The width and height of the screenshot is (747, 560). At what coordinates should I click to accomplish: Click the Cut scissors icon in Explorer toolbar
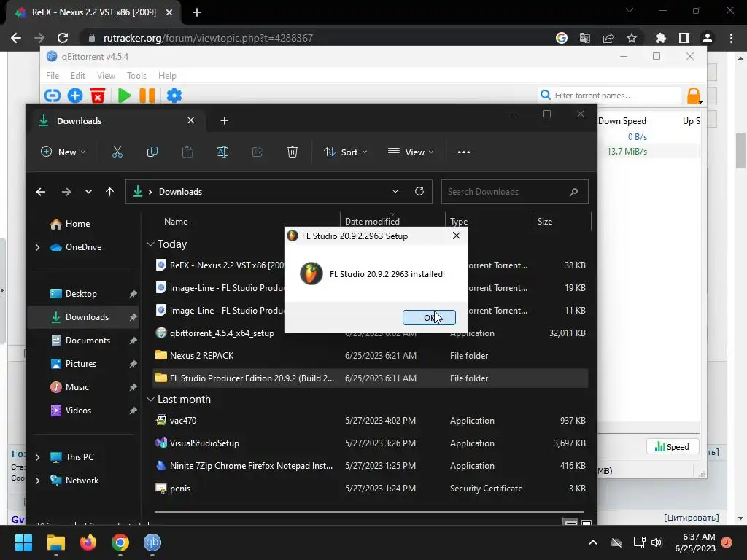[x=117, y=152]
